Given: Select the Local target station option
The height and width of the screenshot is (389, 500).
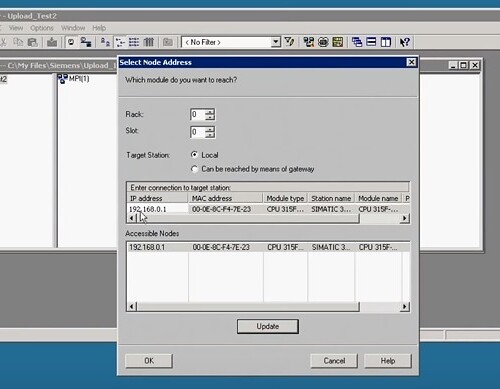Looking at the screenshot, I should 194,155.
